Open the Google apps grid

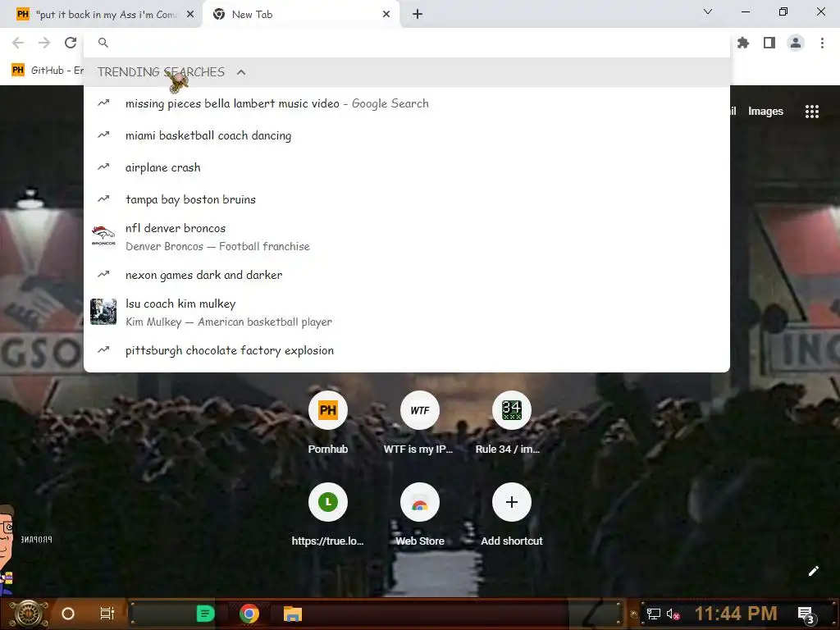[811, 111]
